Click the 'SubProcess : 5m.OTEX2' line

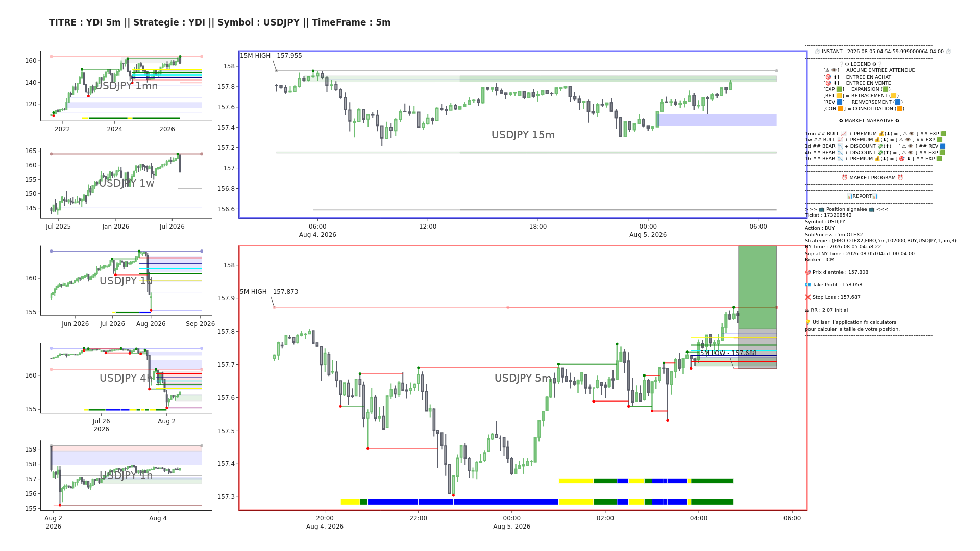834,235
